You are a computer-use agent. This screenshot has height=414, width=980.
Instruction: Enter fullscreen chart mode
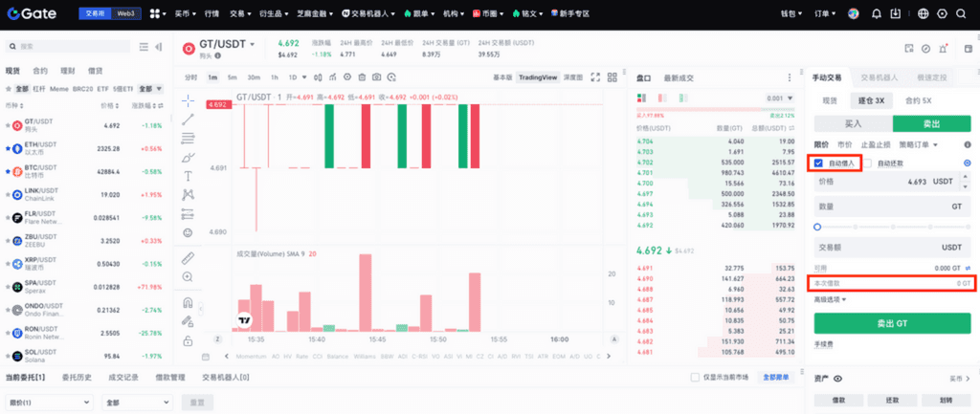point(594,77)
